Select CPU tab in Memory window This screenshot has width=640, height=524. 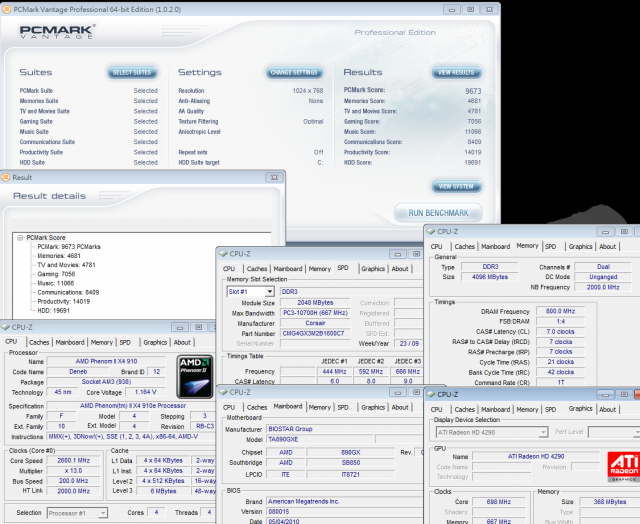tap(436, 246)
